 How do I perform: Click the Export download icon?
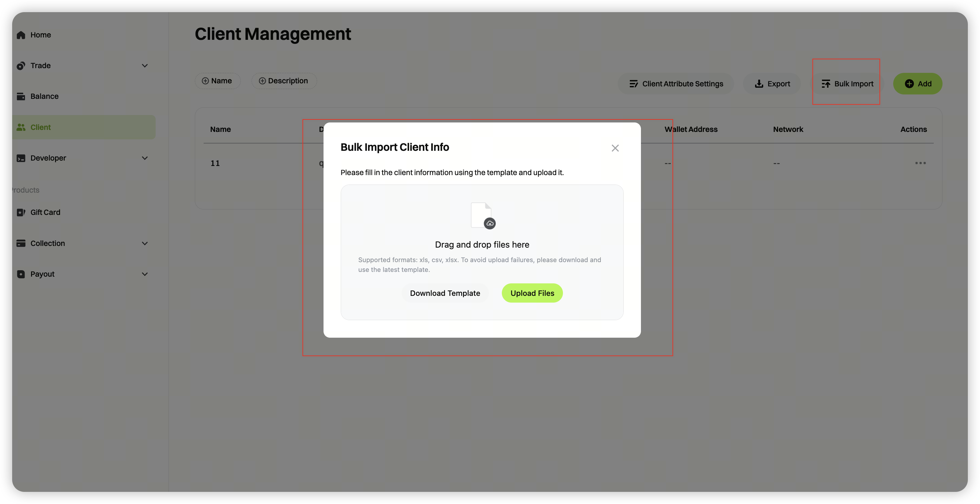pos(759,84)
